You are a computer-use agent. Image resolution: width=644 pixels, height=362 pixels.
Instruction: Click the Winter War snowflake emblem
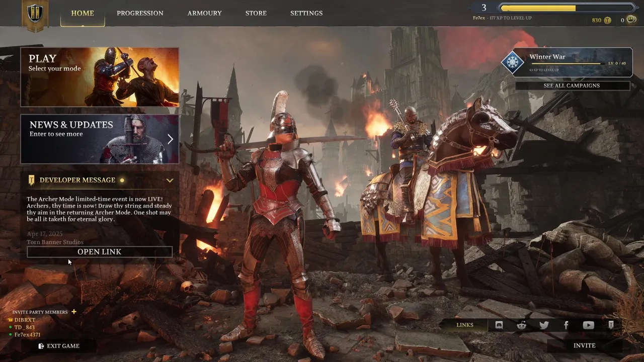(x=513, y=62)
